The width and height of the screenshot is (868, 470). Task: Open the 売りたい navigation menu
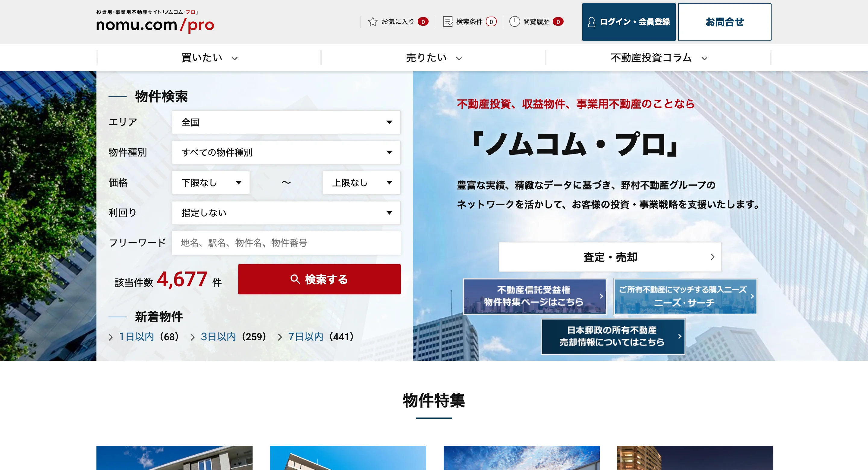pos(433,58)
